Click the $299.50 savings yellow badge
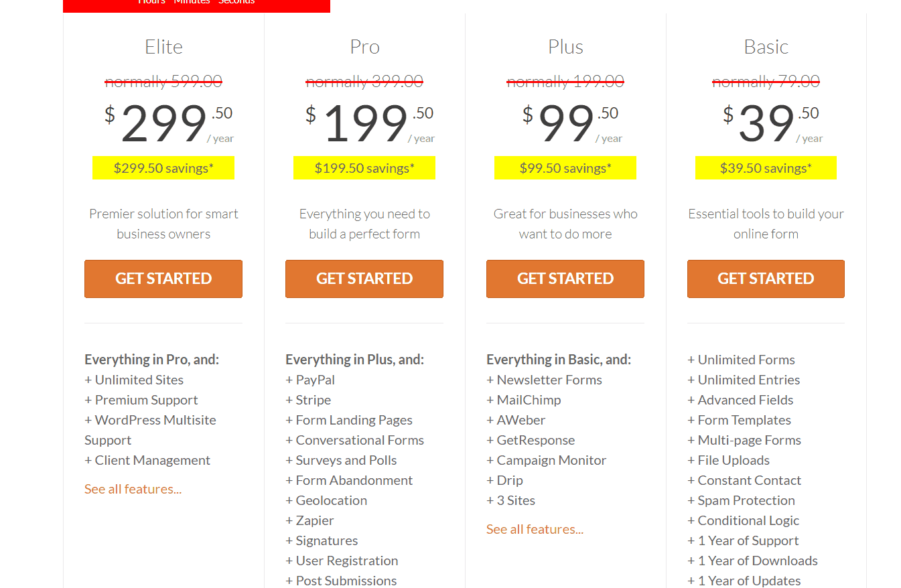Viewport: 901px width, 588px height. (163, 168)
